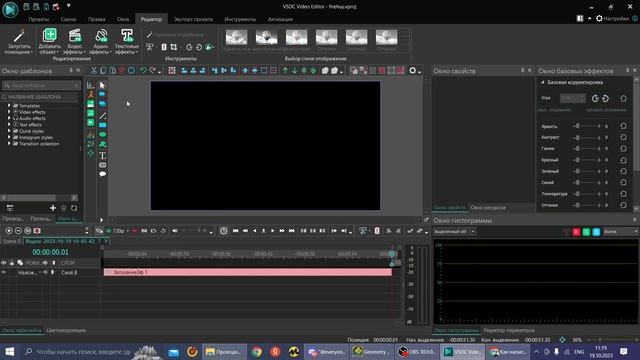Expand the Templates tree node
This screenshot has width=640, height=360.
(9, 106)
